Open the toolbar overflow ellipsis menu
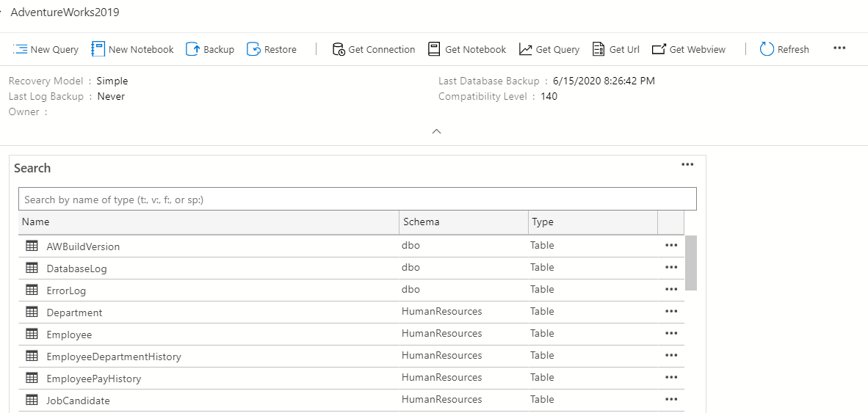 [x=839, y=48]
